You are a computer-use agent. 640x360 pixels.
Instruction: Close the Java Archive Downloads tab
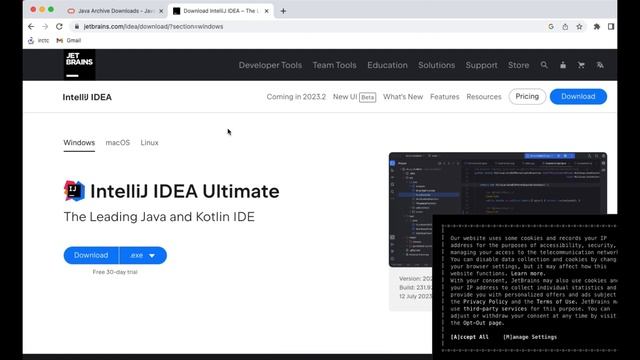[161, 11]
